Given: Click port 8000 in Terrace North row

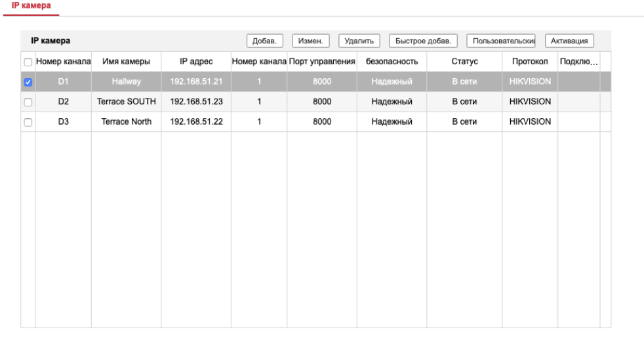Looking at the screenshot, I should [x=322, y=121].
